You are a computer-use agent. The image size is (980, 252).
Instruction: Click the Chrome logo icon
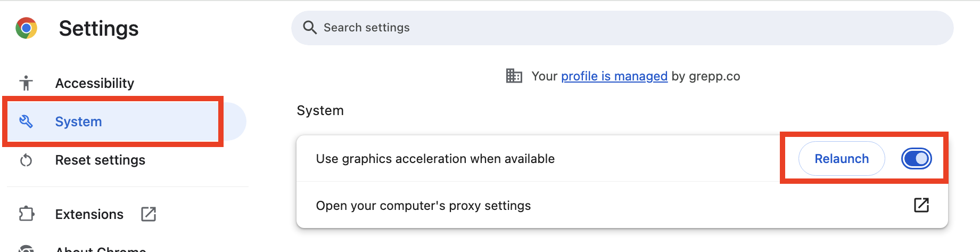click(26, 28)
